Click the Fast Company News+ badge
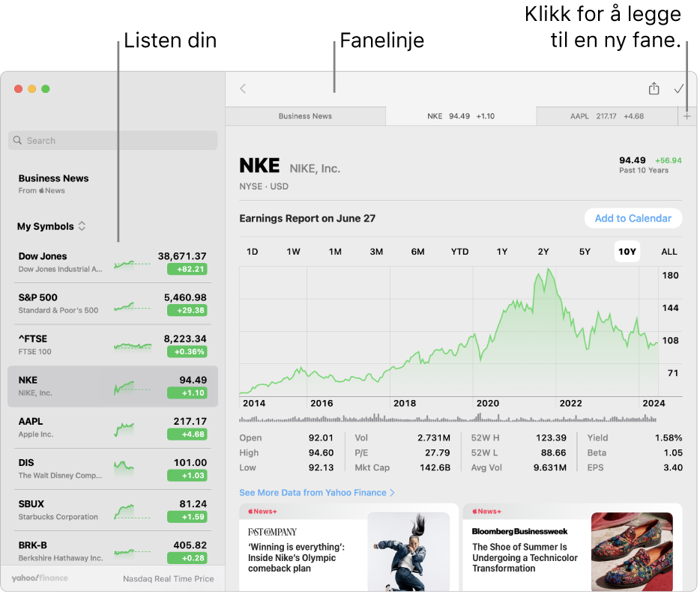Screen dimensions: 700x594 (262, 512)
